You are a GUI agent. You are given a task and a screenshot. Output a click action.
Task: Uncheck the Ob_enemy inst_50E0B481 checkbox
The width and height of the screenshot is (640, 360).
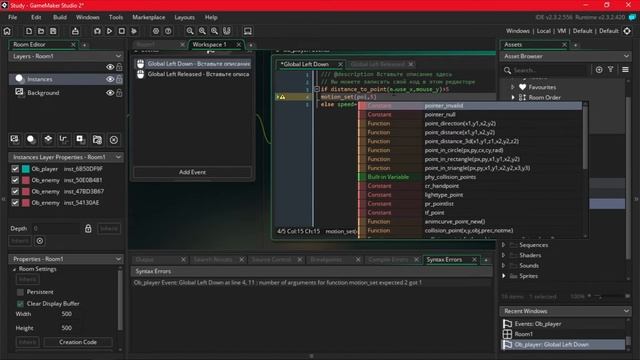point(15,180)
